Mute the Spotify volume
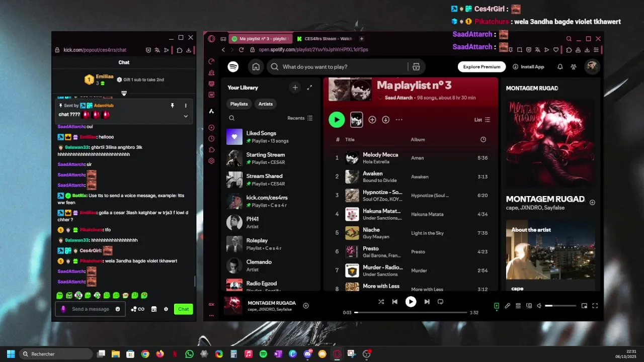 [x=539, y=306]
